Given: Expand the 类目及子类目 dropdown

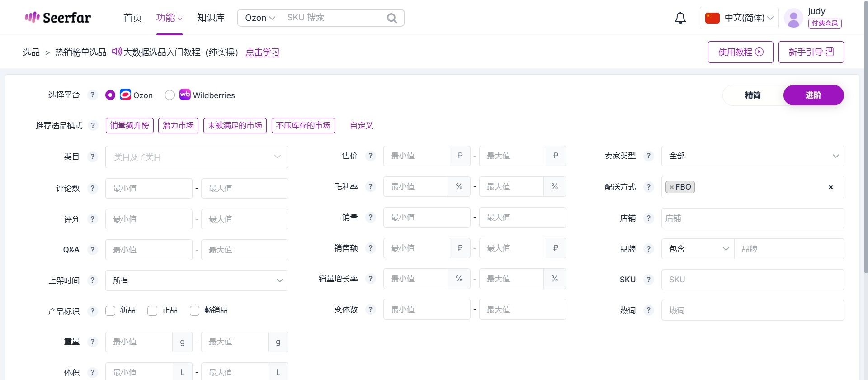Looking at the screenshot, I should 197,157.
